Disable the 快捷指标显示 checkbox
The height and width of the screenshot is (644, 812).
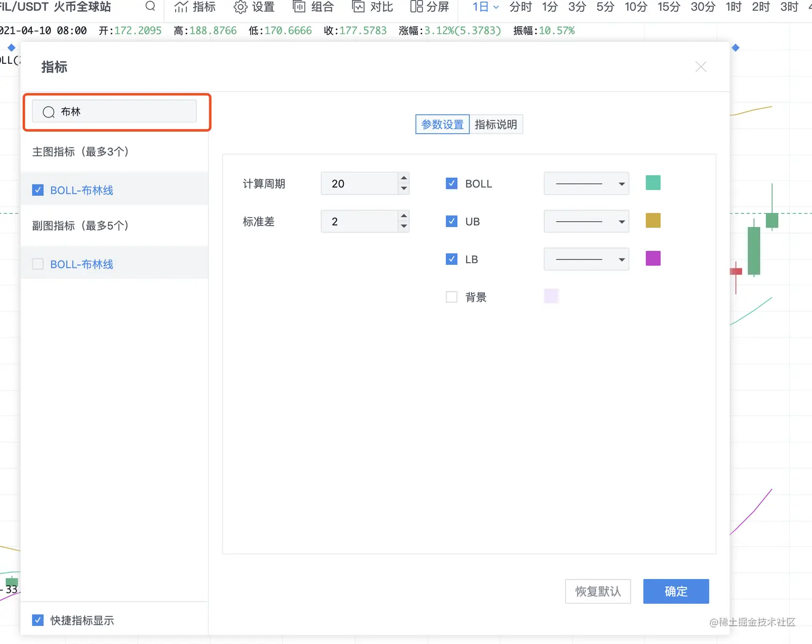pos(38,620)
